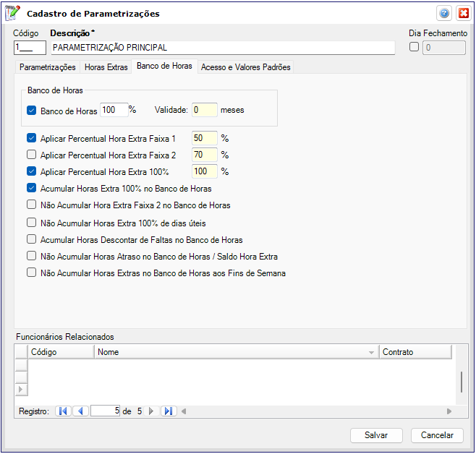
Task: Check Não Acumular Horas Extra 100% de dias úteis
Action: coord(31,223)
